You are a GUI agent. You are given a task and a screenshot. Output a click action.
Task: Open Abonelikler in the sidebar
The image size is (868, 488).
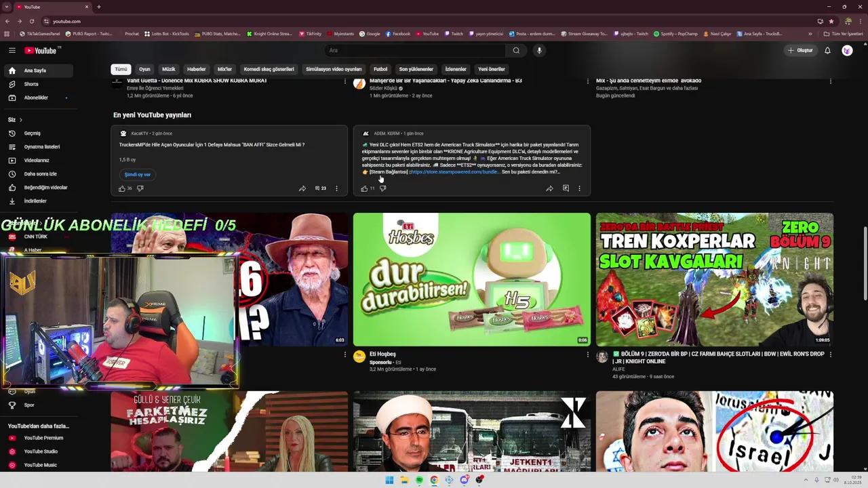point(38,98)
